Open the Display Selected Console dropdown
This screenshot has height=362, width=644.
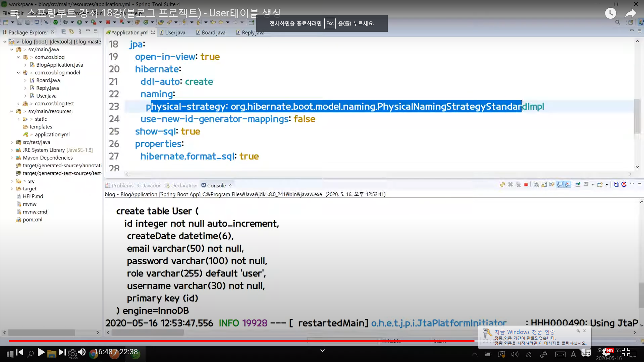[593, 185]
